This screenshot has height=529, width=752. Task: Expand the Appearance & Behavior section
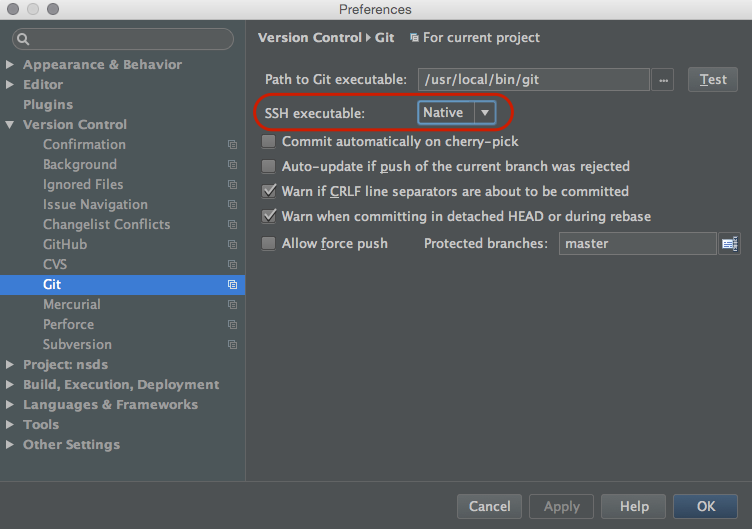point(10,64)
